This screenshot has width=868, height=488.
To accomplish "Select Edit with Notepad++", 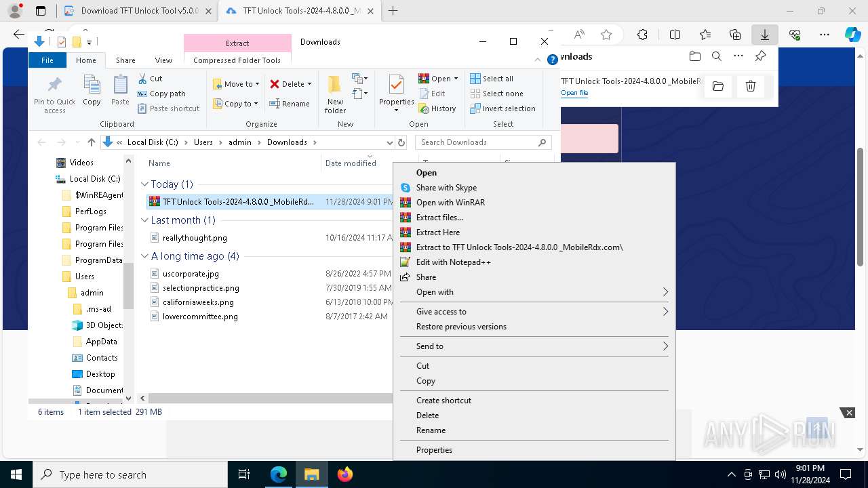I will point(534,262).
